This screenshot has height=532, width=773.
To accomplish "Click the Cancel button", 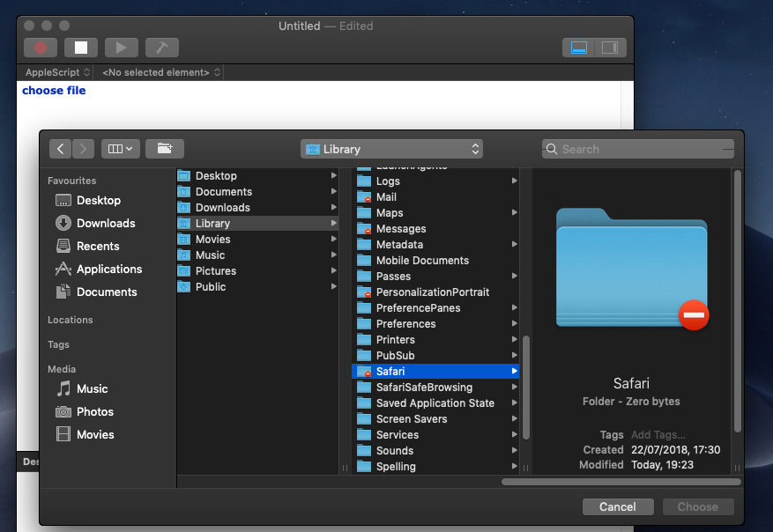I will click(617, 507).
